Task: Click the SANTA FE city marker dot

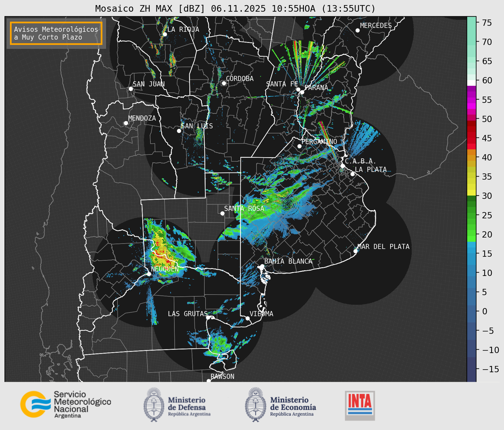Action: 298,89
